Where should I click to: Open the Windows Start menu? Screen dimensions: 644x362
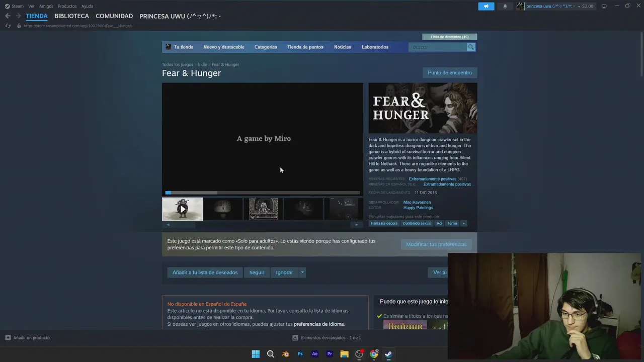(256, 354)
